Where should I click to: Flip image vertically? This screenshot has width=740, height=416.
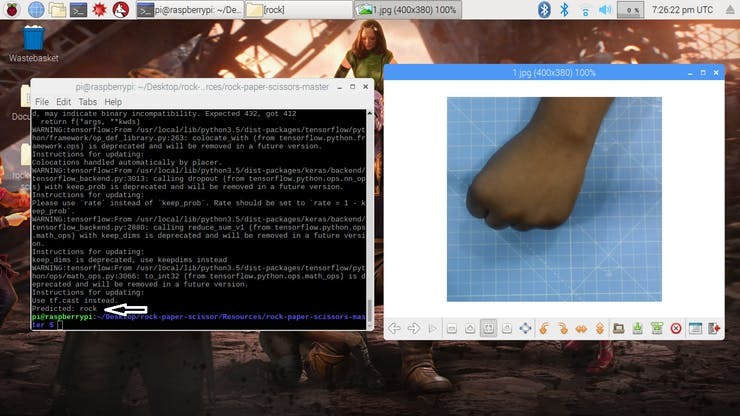[x=600, y=328]
